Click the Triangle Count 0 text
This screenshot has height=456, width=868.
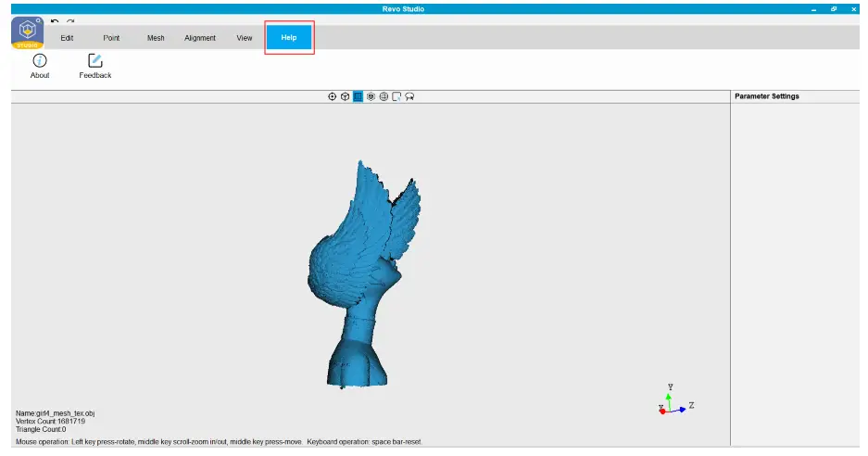pyautogui.click(x=41, y=429)
